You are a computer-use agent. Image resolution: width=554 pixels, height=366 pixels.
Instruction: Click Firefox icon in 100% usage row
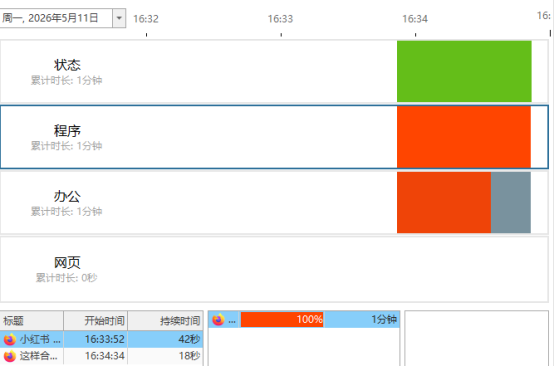218,320
